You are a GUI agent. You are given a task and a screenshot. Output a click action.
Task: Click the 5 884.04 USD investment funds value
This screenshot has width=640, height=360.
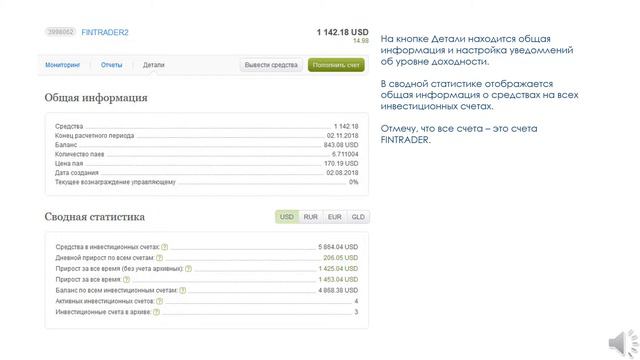[x=338, y=247]
